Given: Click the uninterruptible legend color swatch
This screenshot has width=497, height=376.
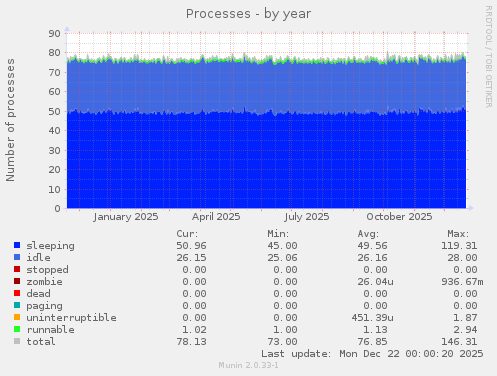Looking at the screenshot, I should pyautogui.click(x=17, y=317).
